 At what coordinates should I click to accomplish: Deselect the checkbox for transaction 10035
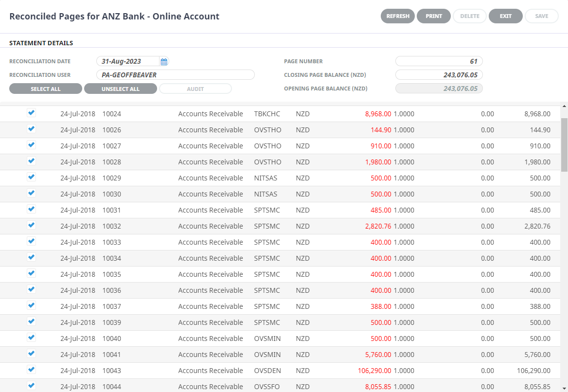point(31,274)
